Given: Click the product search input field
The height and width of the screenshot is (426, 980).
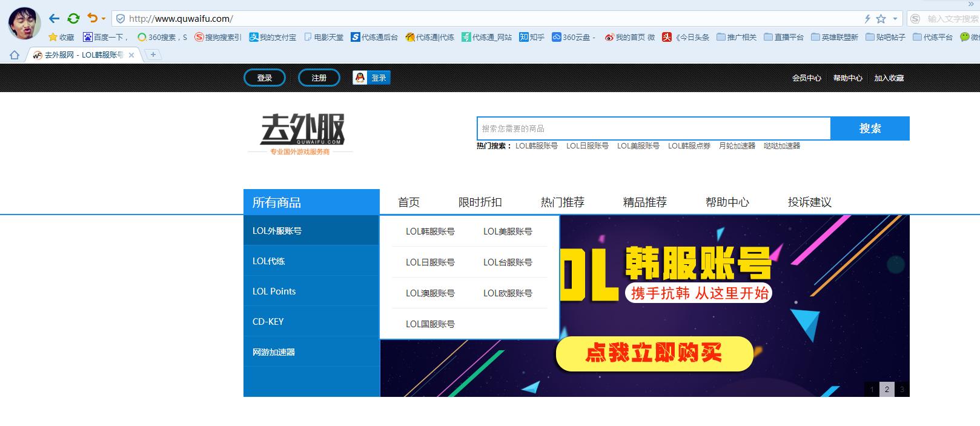Looking at the screenshot, I should 653,128.
